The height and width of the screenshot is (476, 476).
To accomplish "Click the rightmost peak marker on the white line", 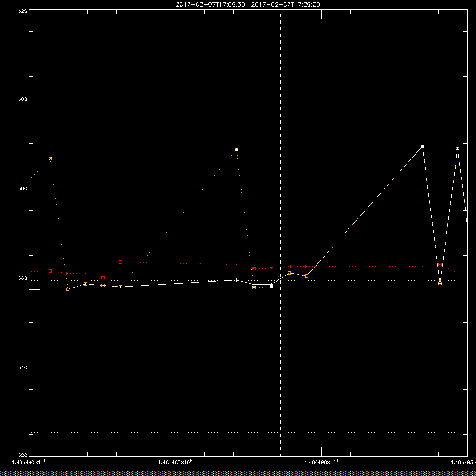I will point(457,149).
